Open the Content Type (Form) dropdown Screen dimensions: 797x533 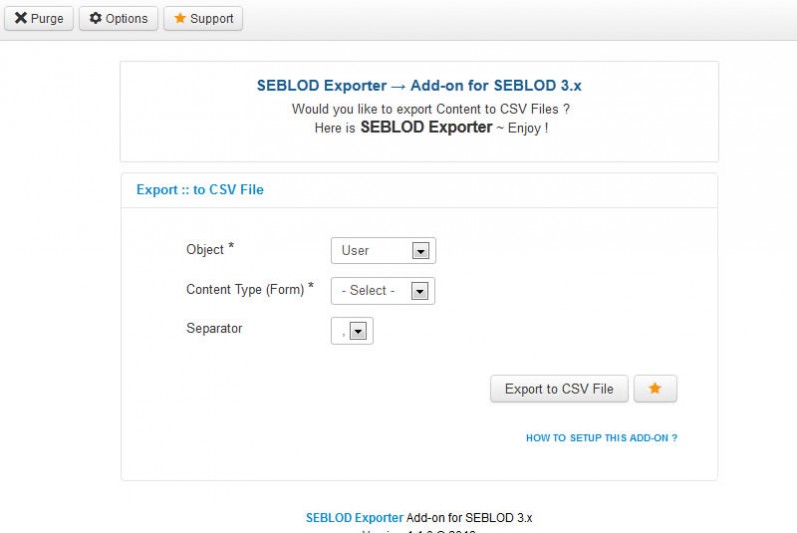coord(383,291)
